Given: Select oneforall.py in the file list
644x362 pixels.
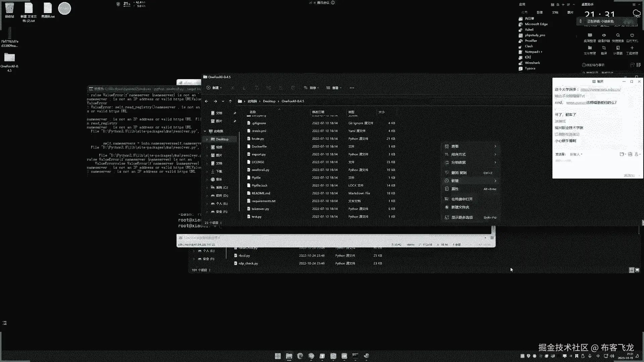Looking at the screenshot, I should coord(260,170).
